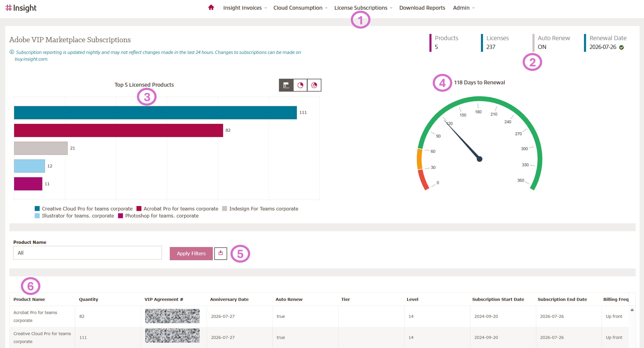Sort by the Product Name table column header
644x348 pixels.
[29, 299]
